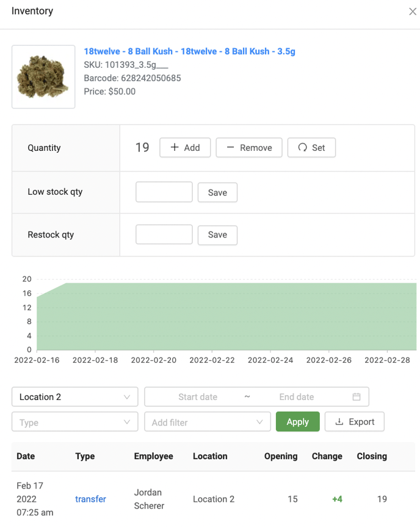This screenshot has width=420, height=527.
Task: Open the 18twelve 8 Ball Kush product link
Action: (x=189, y=51)
